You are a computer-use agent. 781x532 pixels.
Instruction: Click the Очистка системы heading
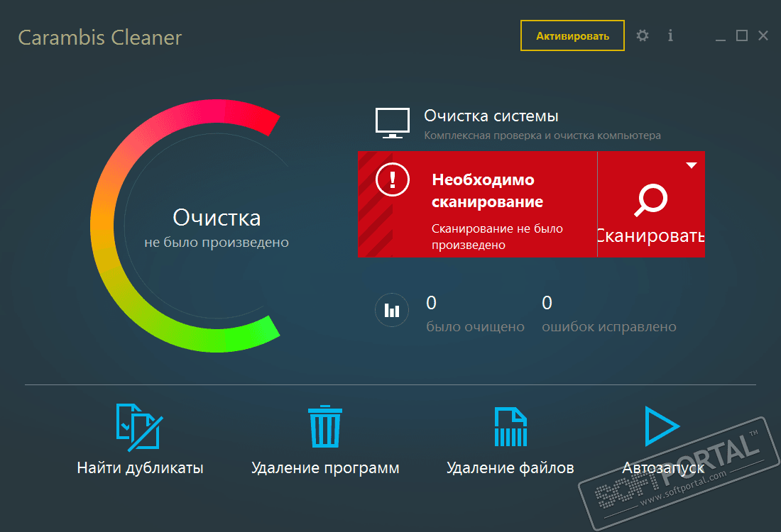pos(491,116)
